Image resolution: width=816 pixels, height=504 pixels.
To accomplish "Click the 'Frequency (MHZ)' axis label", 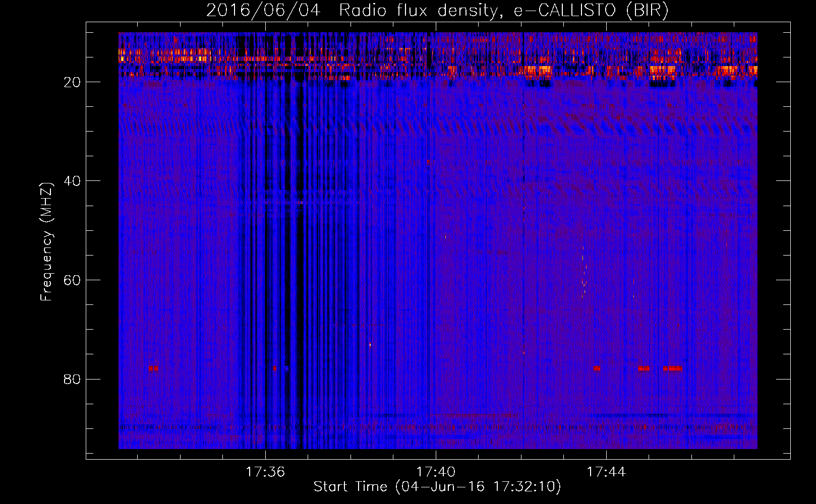I will 46,242.
